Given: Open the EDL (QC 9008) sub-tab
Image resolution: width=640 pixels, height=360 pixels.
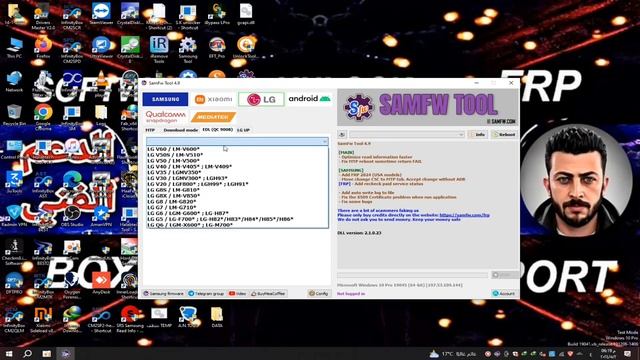Looking at the screenshot, I should pyautogui.click(x=218, y=130).
